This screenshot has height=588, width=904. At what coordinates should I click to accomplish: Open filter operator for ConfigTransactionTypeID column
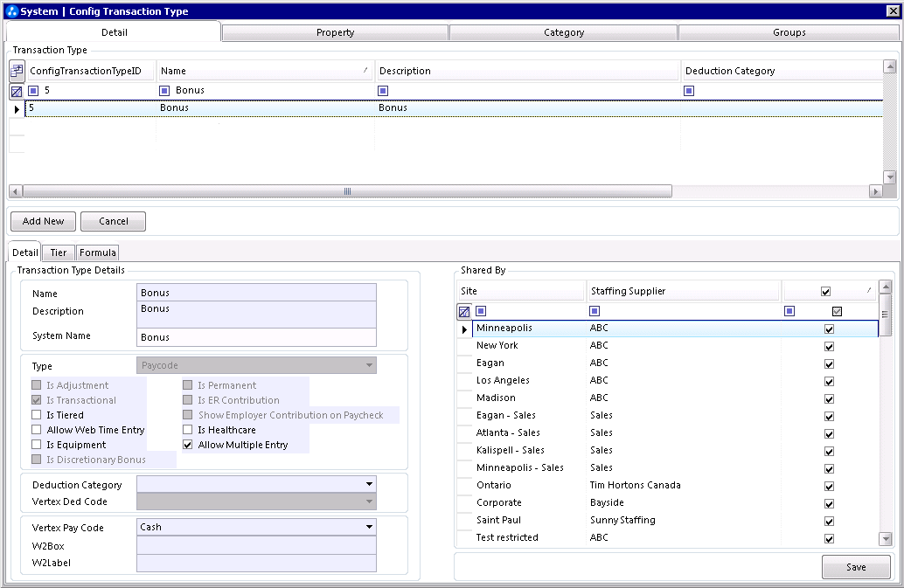(33, 90)
